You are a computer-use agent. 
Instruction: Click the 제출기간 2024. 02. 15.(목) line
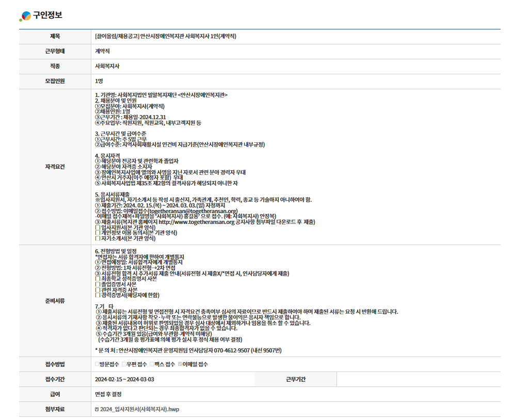point(160,205)
